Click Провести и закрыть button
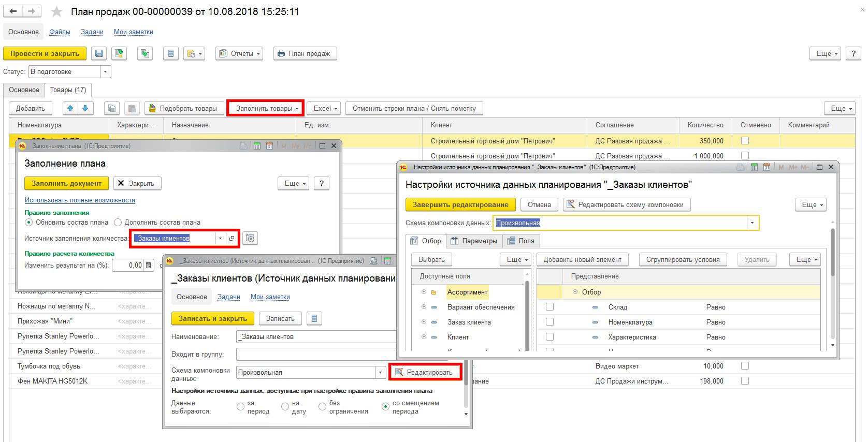The height and width of the screenshot is (442, 868). pos(45,53)
